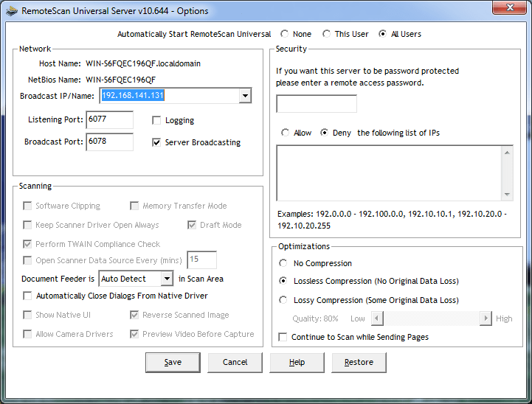
Task: Select This User auto-start option
Action: pos(327,34)
